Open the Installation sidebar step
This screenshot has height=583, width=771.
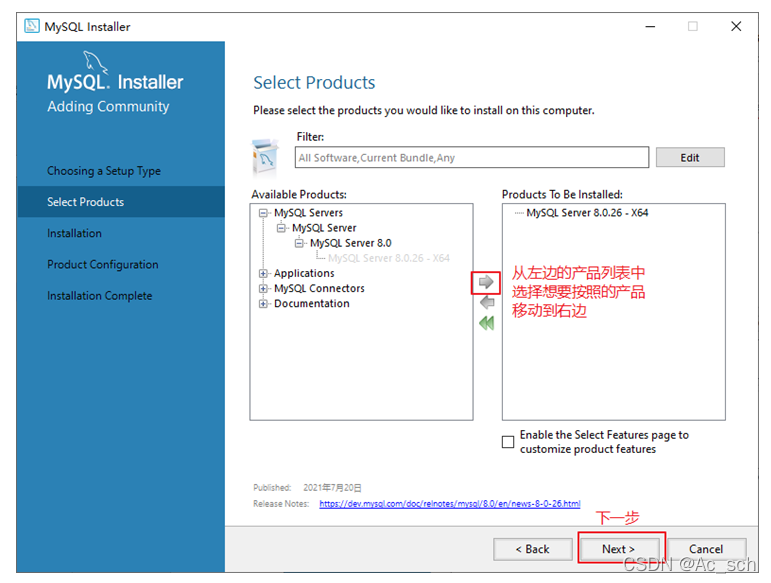tap(74, 233)
